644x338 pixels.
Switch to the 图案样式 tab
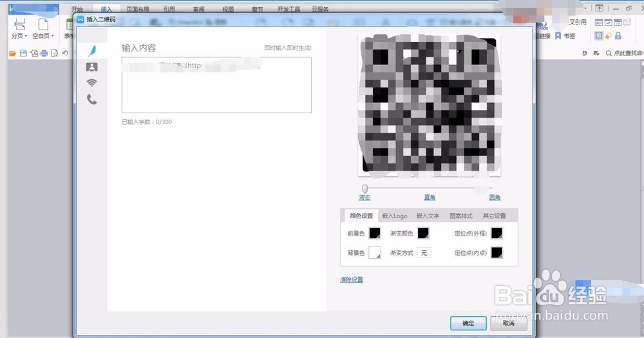[x=461, y=216]
